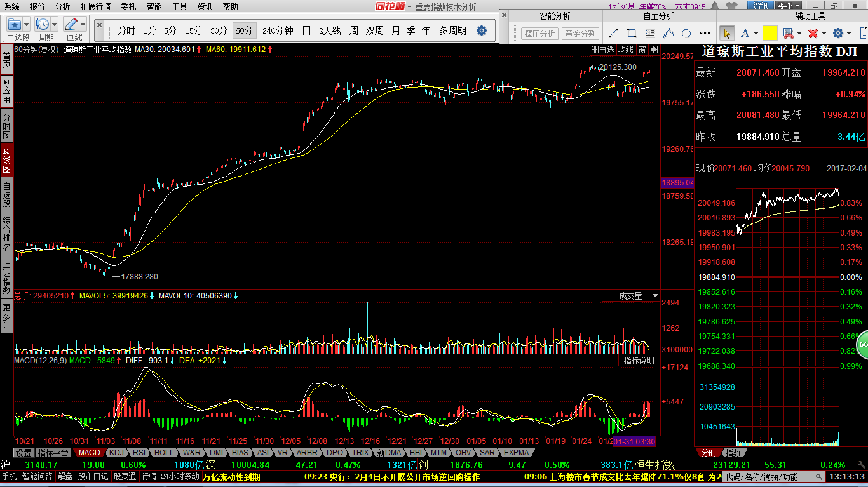This screenshot has width=868, height=487.
Task: Open the 应用 sidebar tab
Action: coord(6,91)
